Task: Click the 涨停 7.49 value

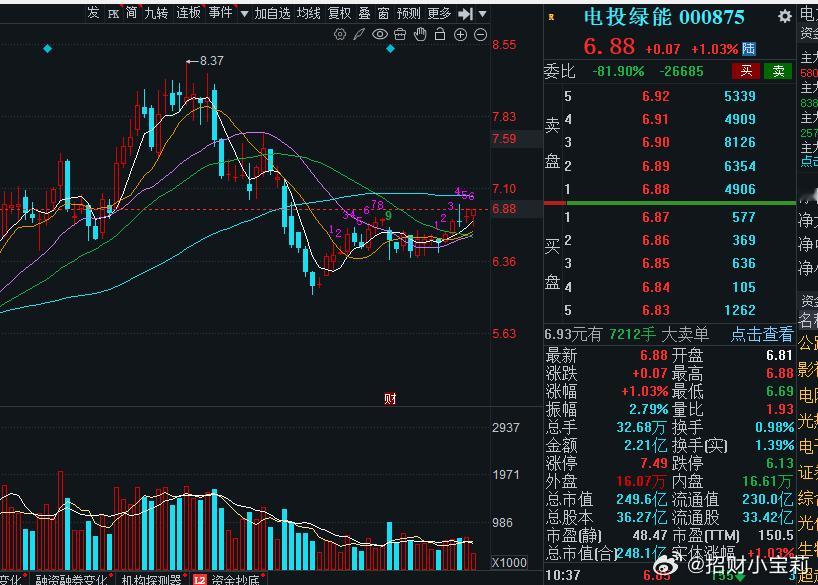Action: [x=654, y=463]
